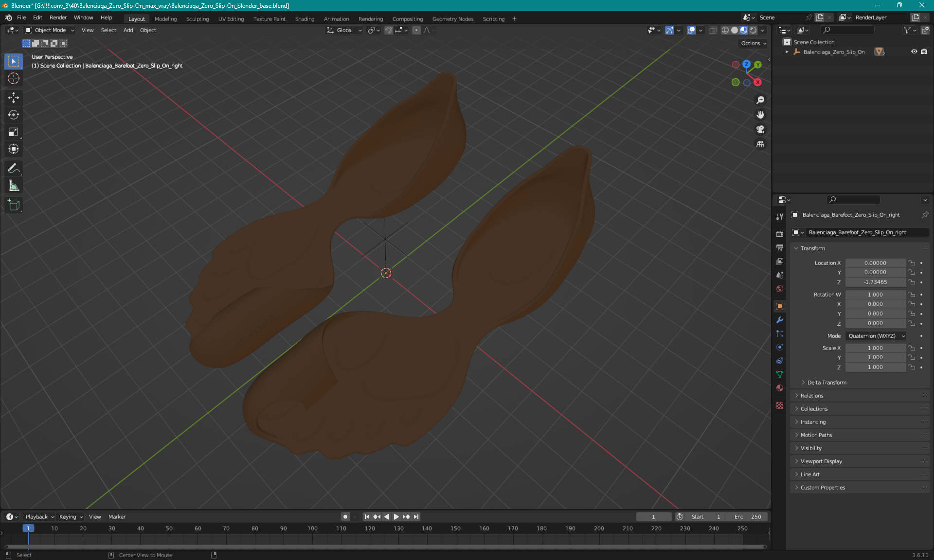Screen dimensions: 934x560
Task: Switch to Geometry Nodes workspace tab
Action: click(x=452, y=19)
